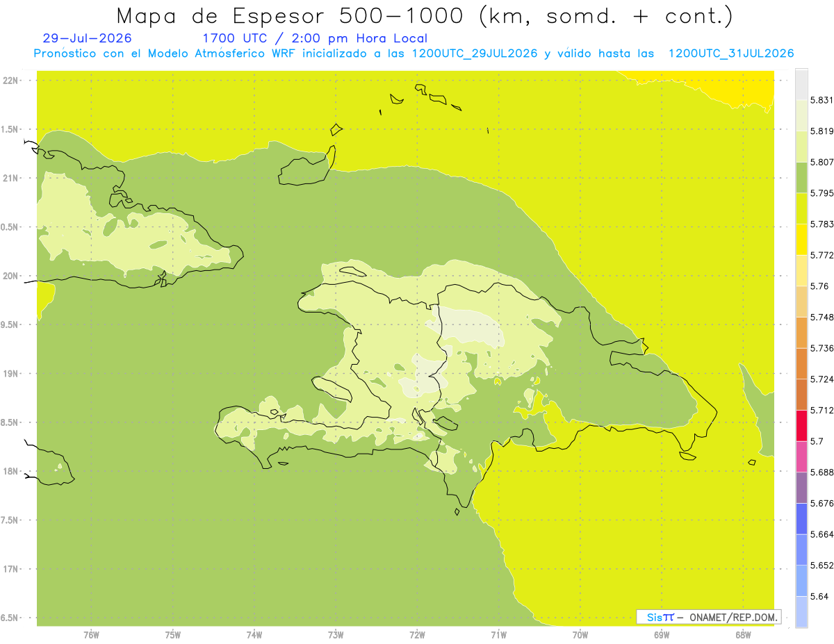Pick the bright yellow legend swatch between 5.772 and 5.783

pyautogui.click(x=802, y=240)
